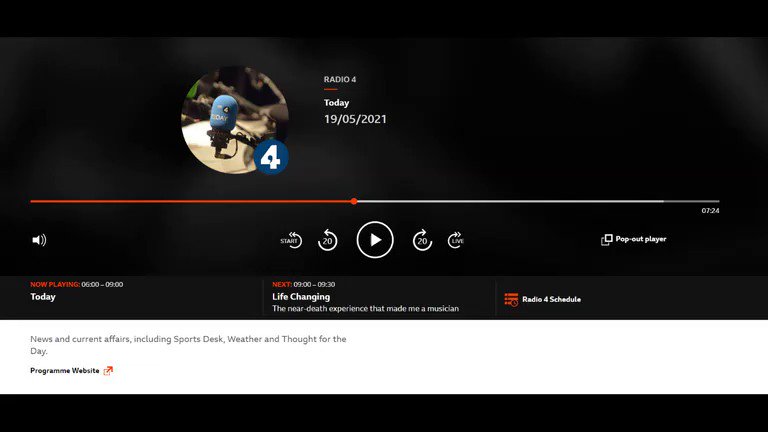768x432 pixels.
Task: Click the News and current affairs description
Action: [188, 345]
